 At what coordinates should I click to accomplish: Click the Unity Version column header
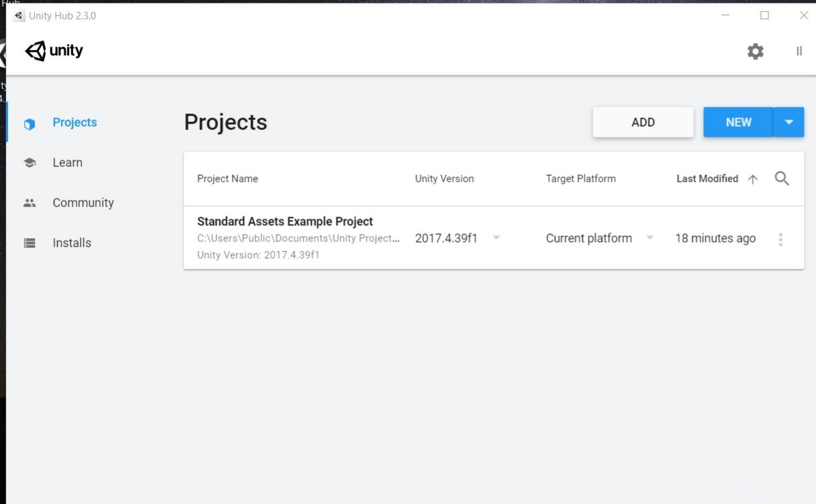[444, 179]
